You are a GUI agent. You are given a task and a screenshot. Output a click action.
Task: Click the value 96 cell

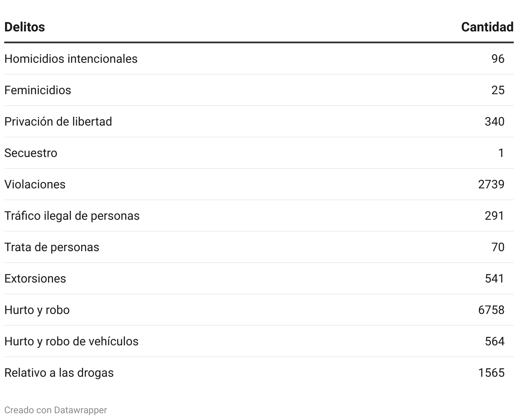[x=498, y=59]
